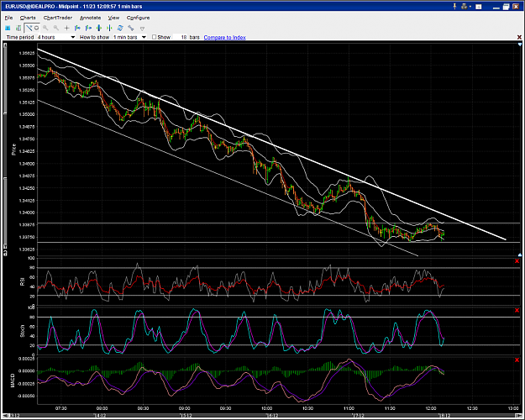The image size is (525, 420).
Task: Click the MACD panel label
Action: point(13,381)
